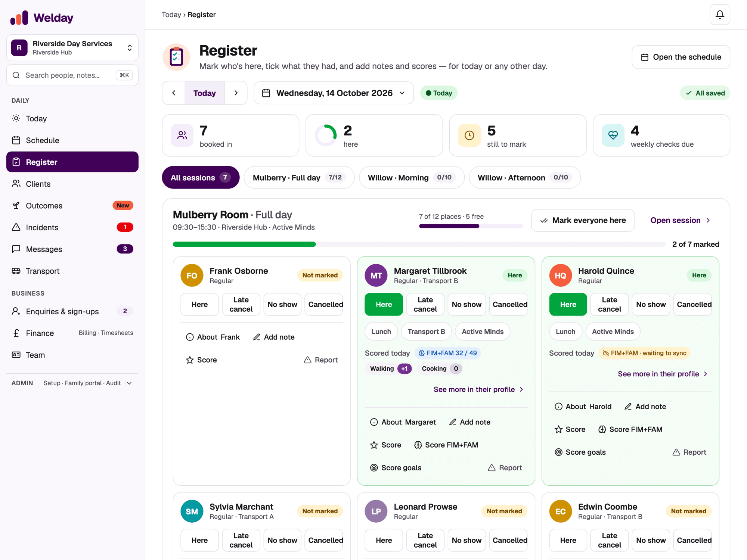Open notifications bell

coord(719,15)
